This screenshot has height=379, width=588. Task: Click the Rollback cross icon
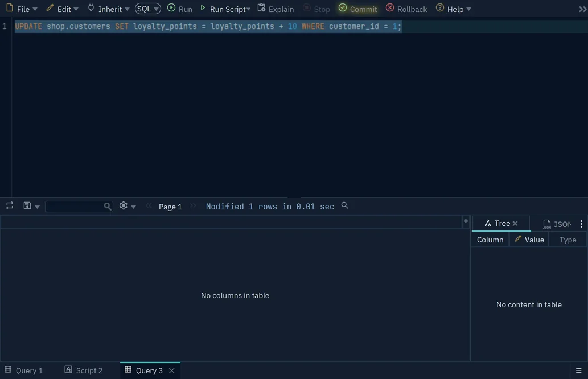tap(390, 8)
